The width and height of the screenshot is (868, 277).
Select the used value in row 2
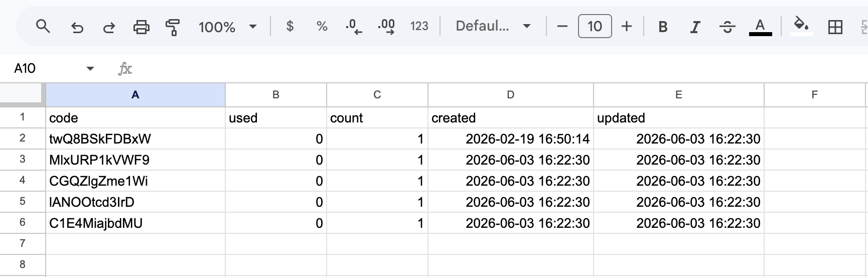point(276,138)
